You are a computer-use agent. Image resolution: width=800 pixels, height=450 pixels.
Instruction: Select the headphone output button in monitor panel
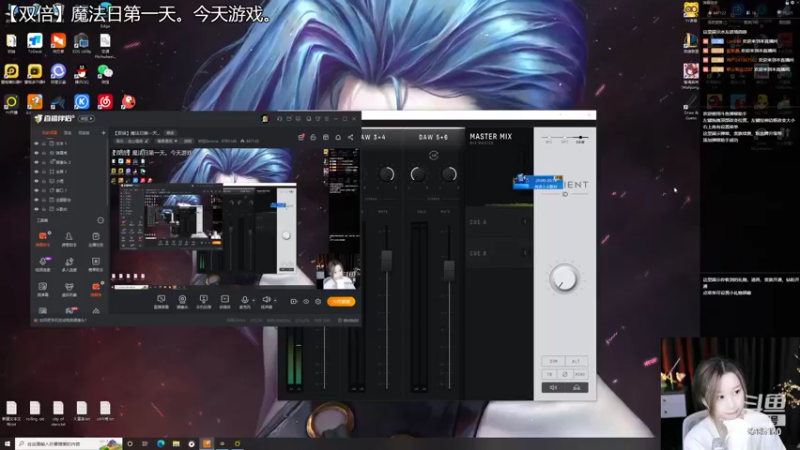[x=577, y=388]
